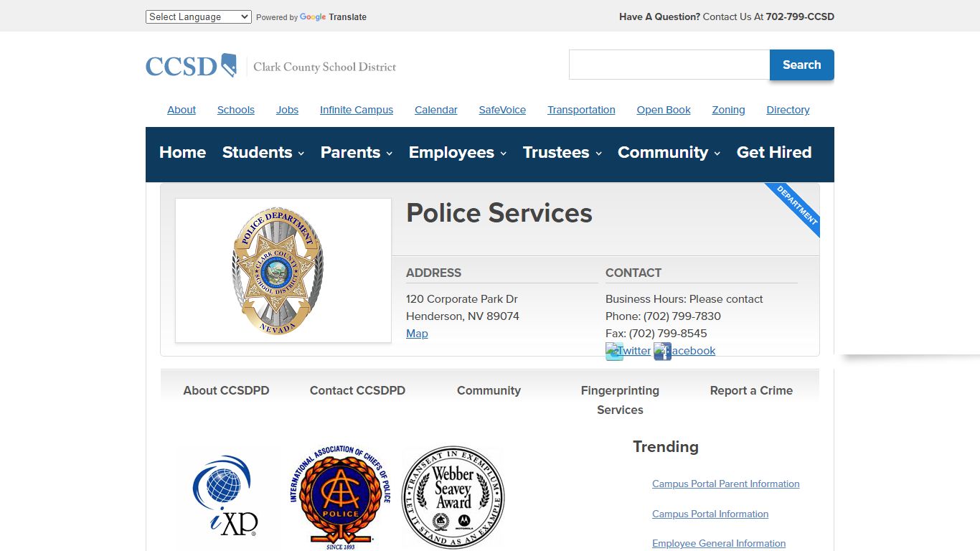980x551 pixels.
Task: Click the Phone: (702) 799-7830 text
Action: pos(663,316)
